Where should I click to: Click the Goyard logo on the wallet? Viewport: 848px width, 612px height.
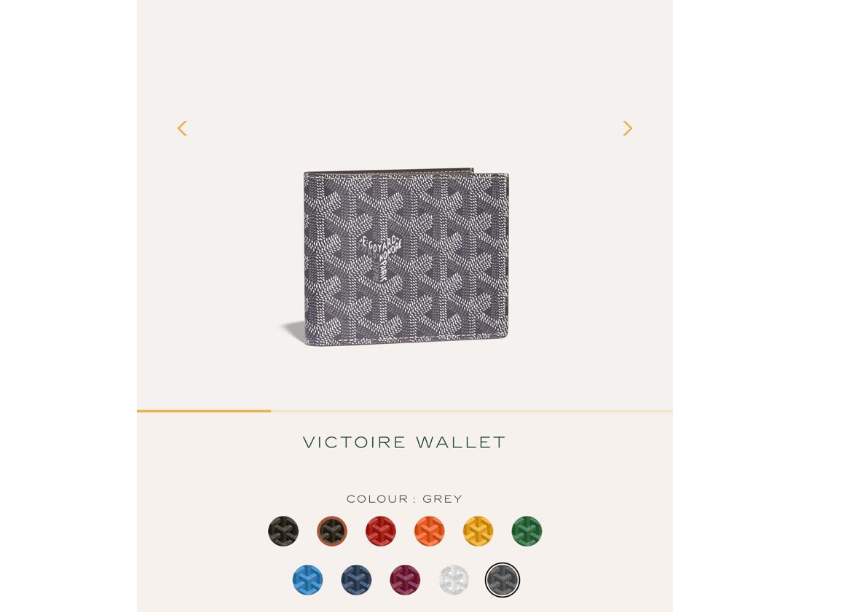click(381, 256)
